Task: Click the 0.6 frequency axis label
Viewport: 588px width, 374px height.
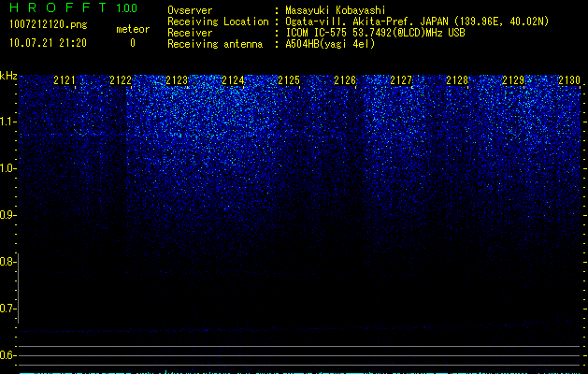Action: pyautogui.click(x=7, y=355)
